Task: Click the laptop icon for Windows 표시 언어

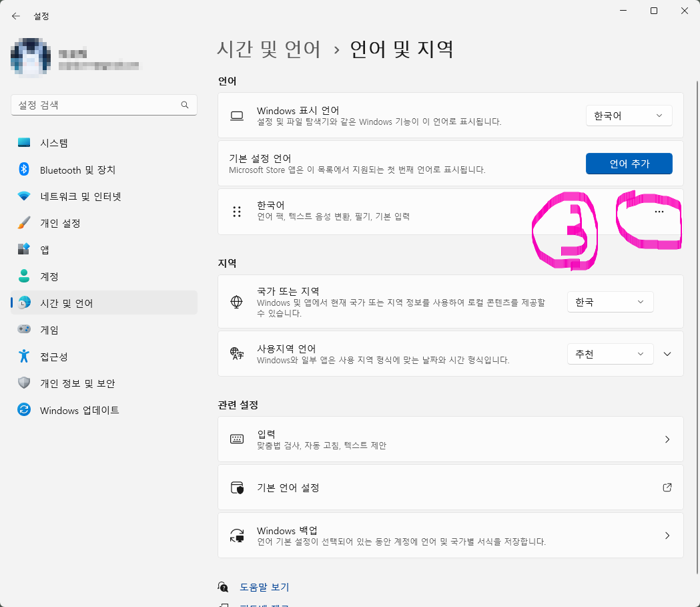Action: point(237,116)
